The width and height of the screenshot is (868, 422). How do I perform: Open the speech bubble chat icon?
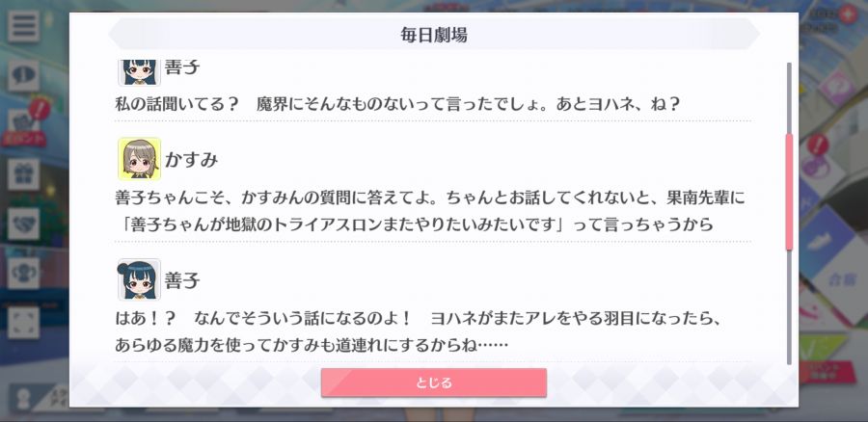[x=23, y=75]
